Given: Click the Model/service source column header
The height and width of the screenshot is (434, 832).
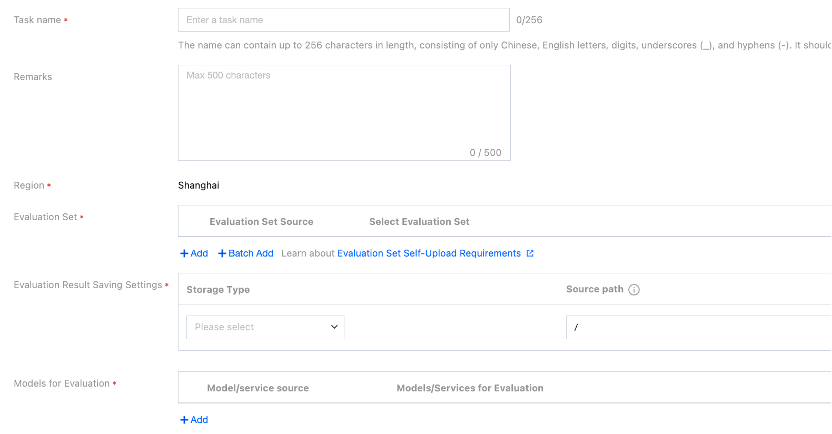Looking at the screenshot, I should pyautogui.click(x=258, y=388).
